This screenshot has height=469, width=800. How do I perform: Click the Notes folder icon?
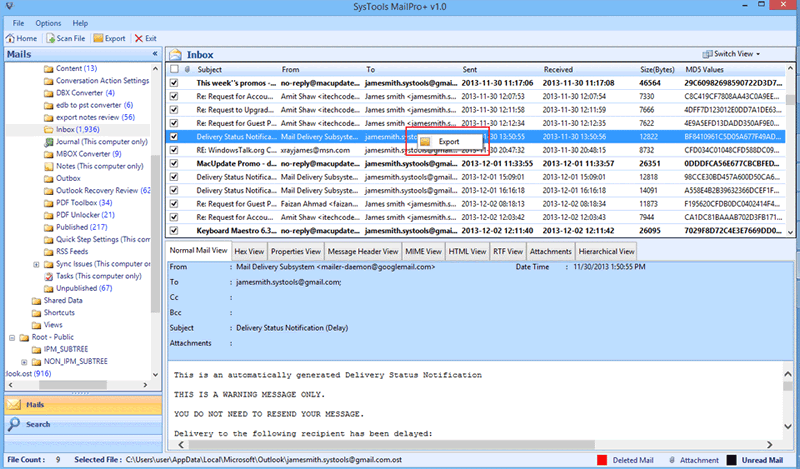[48, 166]
